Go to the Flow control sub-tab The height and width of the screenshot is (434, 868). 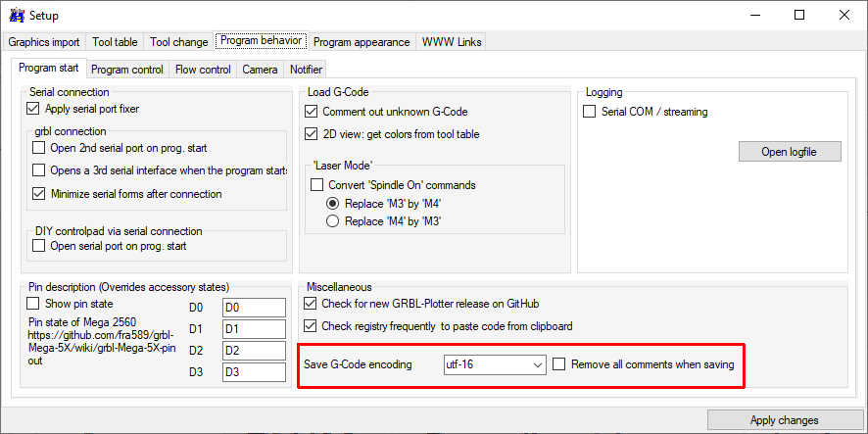click(203, 70)
